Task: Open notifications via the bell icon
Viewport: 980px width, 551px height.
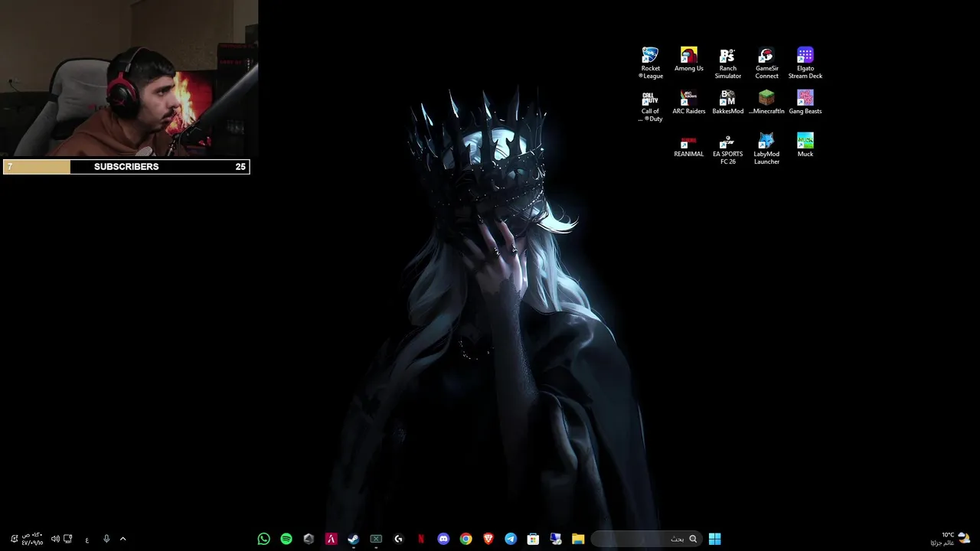Action: 14,539
